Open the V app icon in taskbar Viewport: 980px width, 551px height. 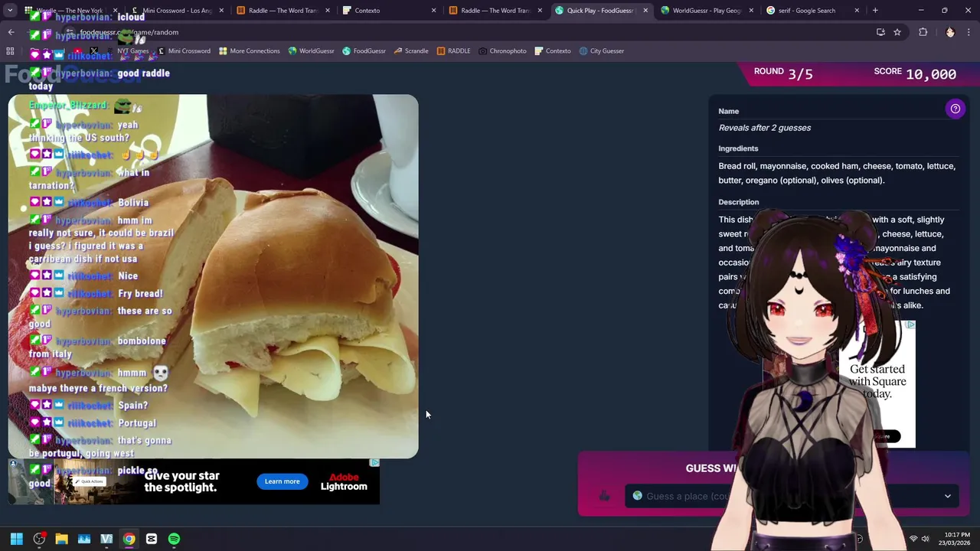pyautogui.click(x=106, y=539)
